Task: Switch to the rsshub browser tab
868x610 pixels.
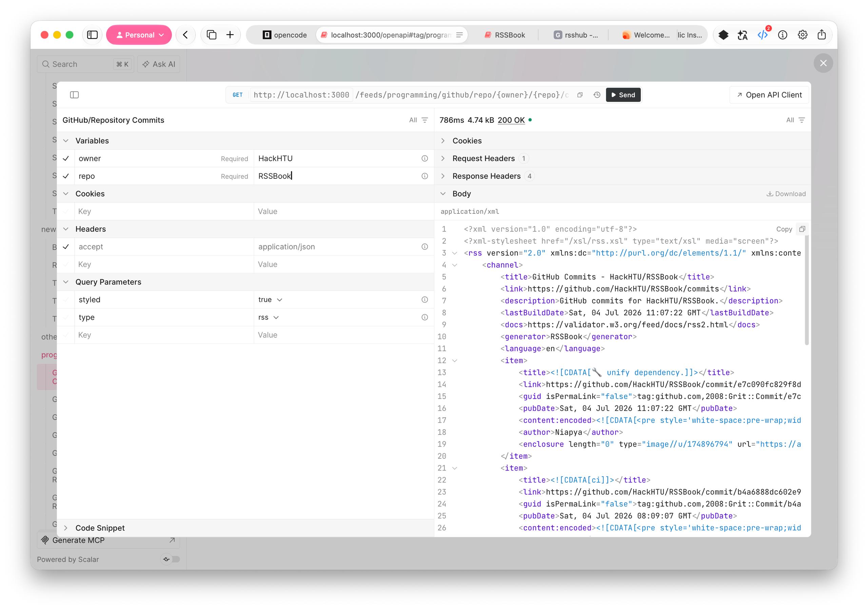Action: 575,35
